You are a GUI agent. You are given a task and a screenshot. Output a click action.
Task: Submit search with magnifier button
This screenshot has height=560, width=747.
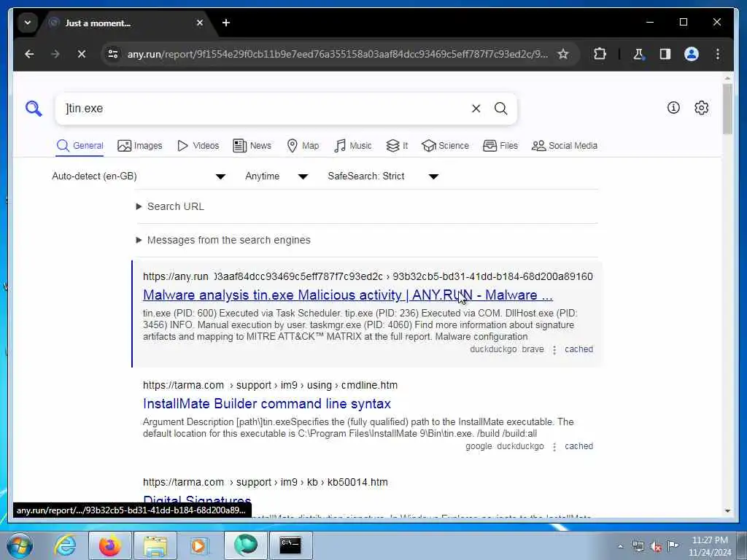point(500,109)
